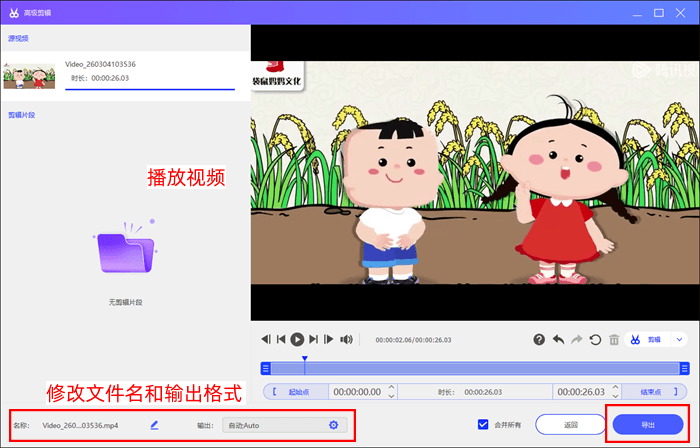
Task: Decrease the end time with the down arrow
Action: click(616, 396)
